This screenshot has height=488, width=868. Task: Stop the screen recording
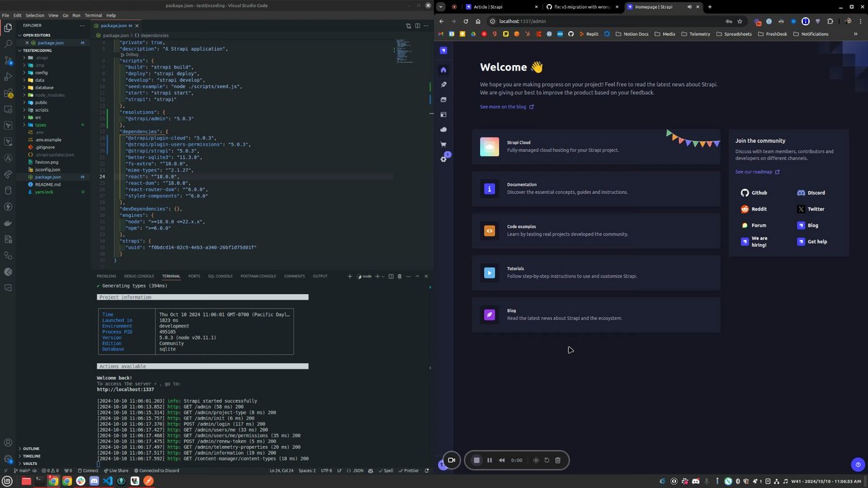(x=477, y=460)
